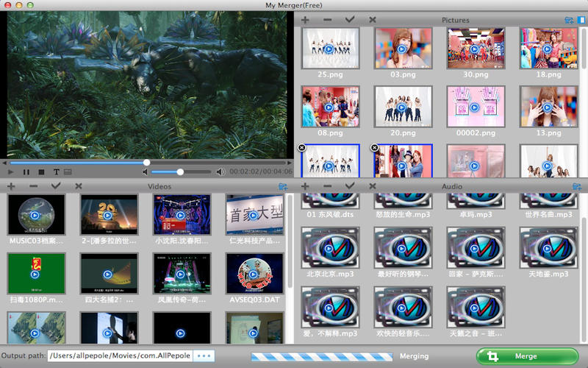Clear audio list with the Audio X icon
The width and height of the screenshot is (588, 368).
pos(373,186)
